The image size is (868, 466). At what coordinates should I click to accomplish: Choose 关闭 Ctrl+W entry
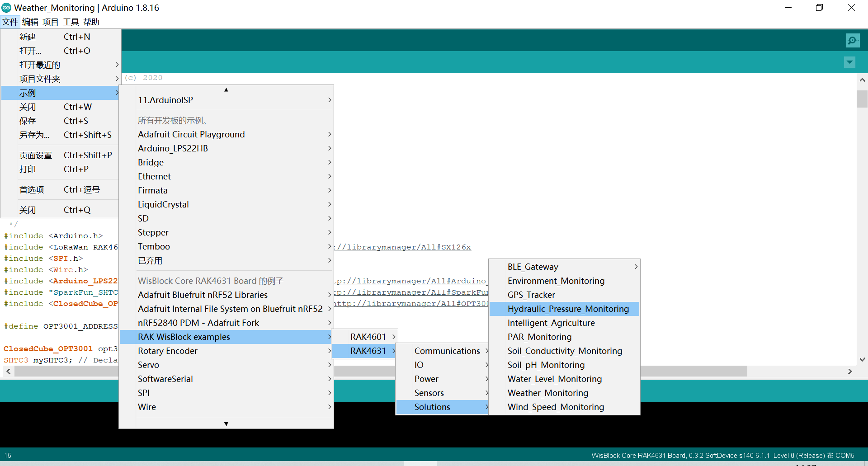pyautogui.click(x=61, y=107)
